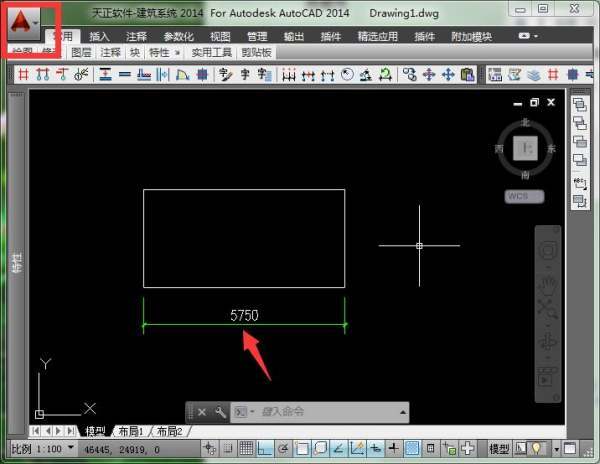
Task: Click the steering wheel icon in navigation bar
Action: pos(547,252)
